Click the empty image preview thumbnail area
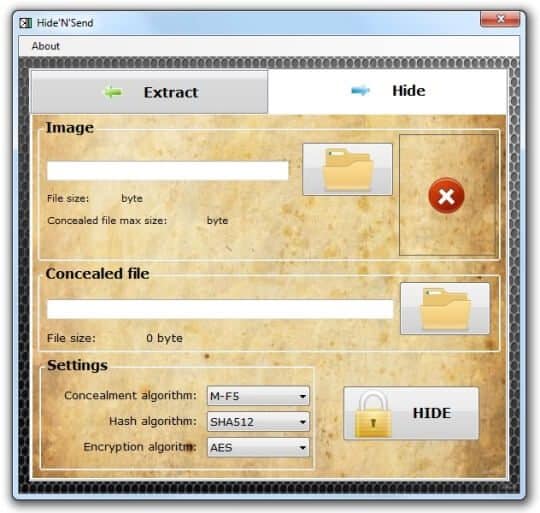Viewport: 540px width, 513px height. 448,195
